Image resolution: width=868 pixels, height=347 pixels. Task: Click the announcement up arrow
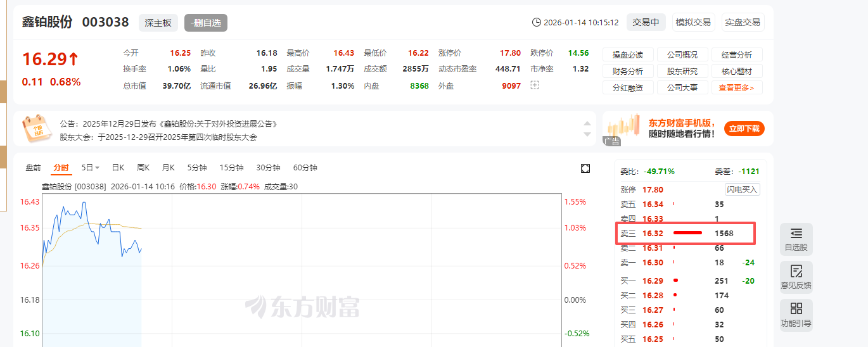click(588, 123)
